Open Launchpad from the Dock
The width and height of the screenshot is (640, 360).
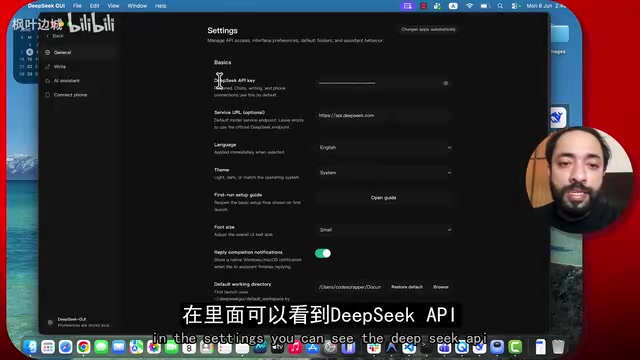[x=48, y=347]
